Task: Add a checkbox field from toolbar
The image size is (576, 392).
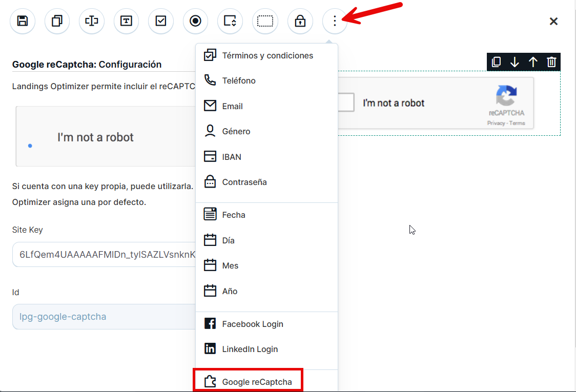Action: coord(161,21)
